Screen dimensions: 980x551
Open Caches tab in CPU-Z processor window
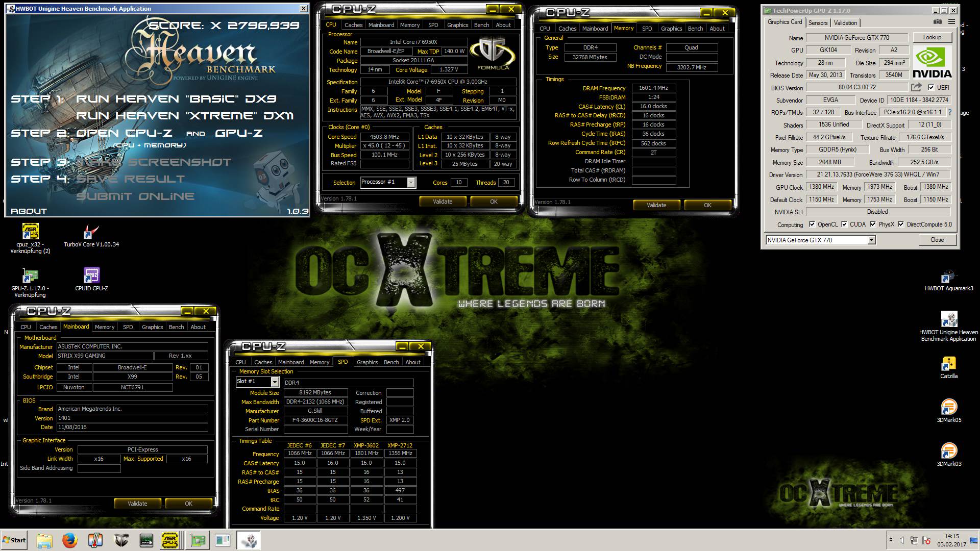pos(353,25)
